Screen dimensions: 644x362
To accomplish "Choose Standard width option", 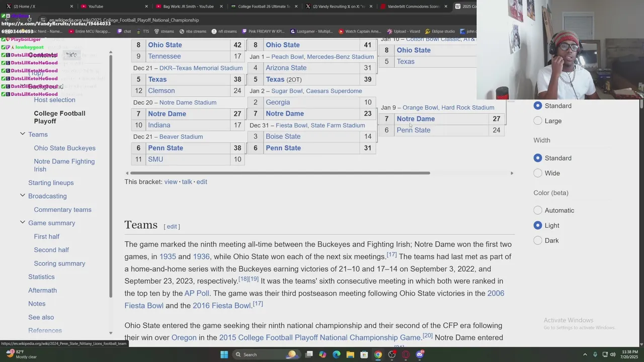I will [x=538, y=158].
